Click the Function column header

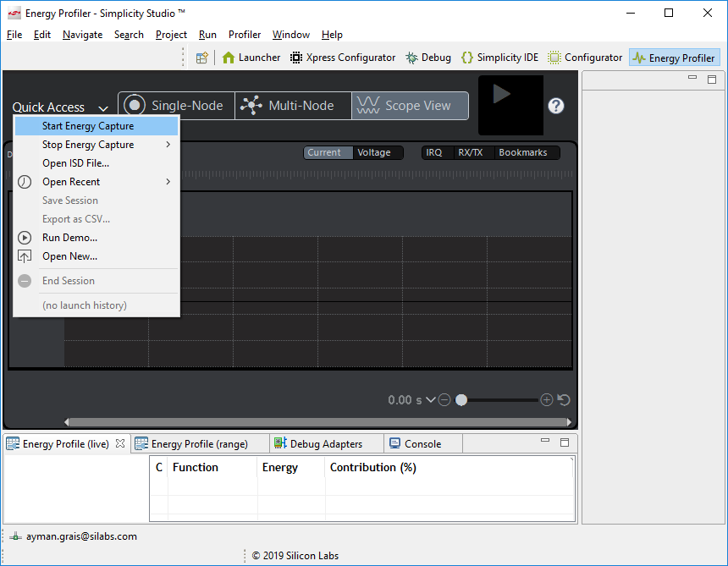(x=212, y=467)
